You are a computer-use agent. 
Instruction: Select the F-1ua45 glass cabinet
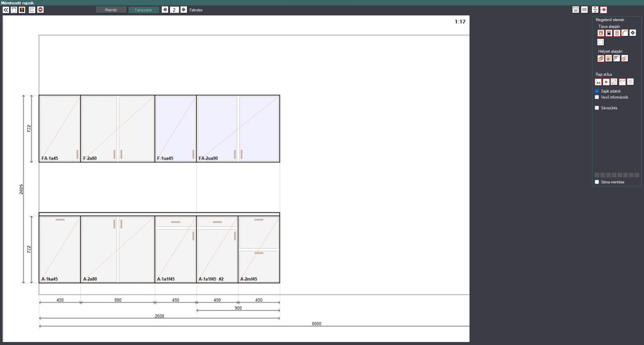[176, 129]
